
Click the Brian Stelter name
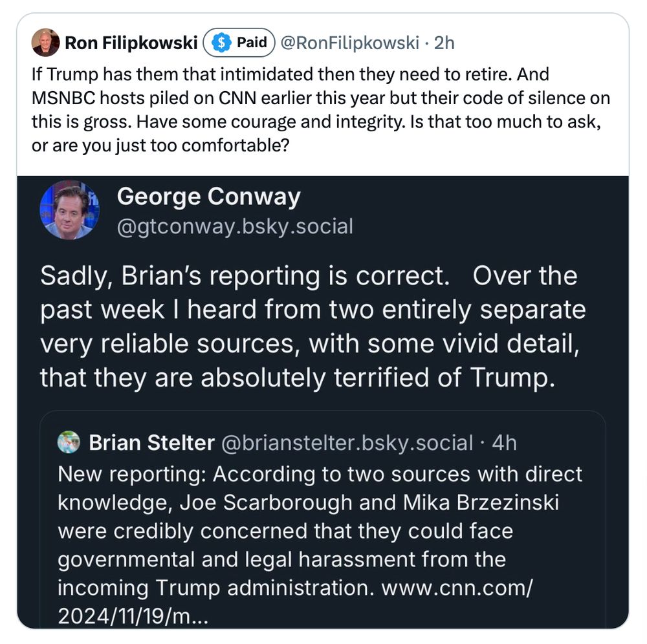click(x=152, y=443)
